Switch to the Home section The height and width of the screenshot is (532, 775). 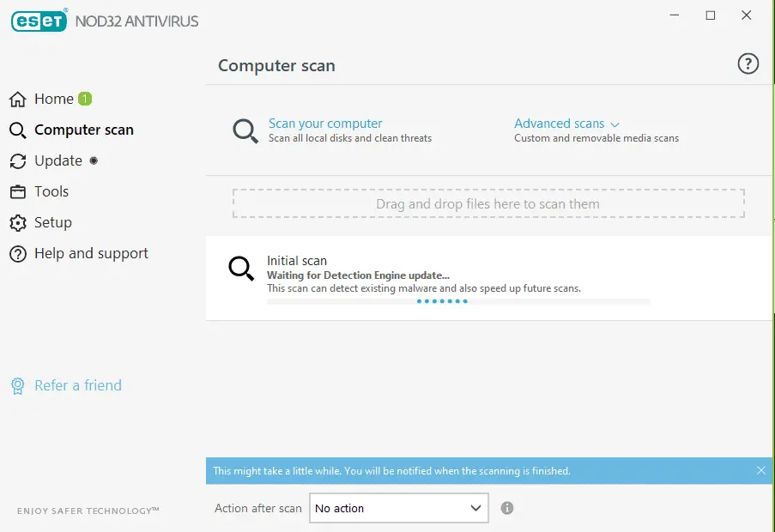pyautogui.click(x=51, y=99)
